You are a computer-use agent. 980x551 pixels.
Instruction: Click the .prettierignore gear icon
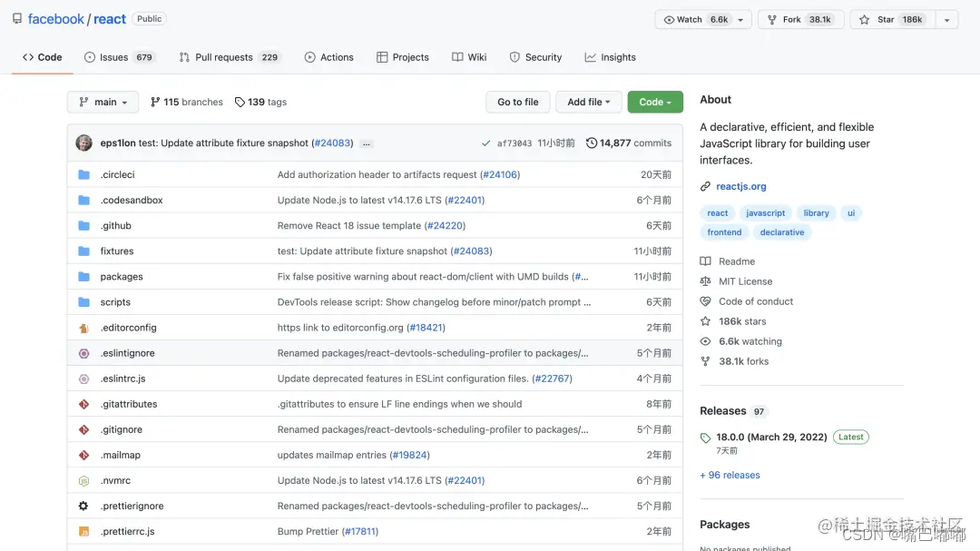tap(83, 506)
